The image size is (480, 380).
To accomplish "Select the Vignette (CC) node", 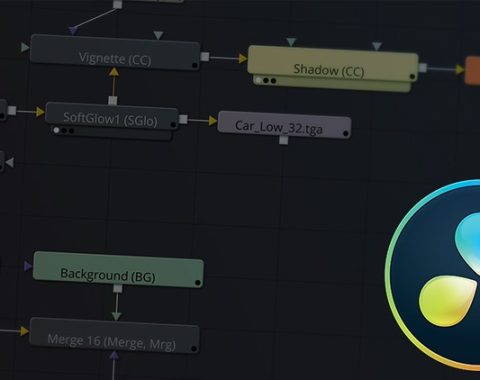I will point(115,53).
